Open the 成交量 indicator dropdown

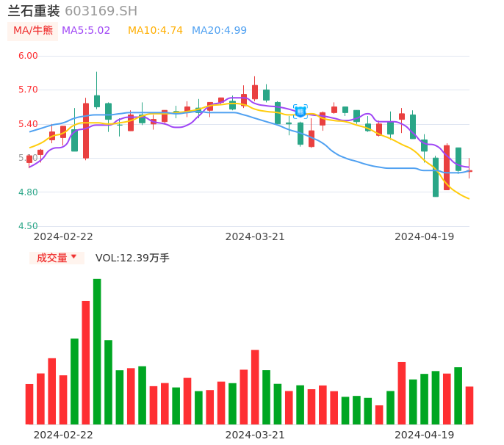point(57,258)
